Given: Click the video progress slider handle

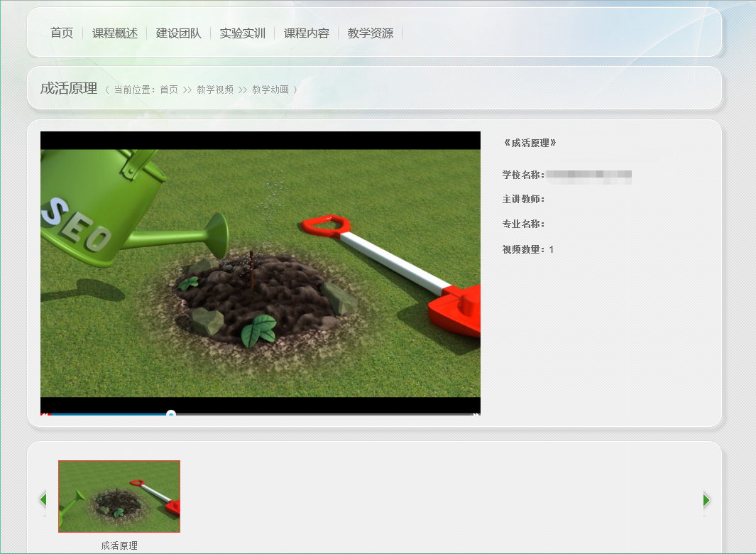Looking at the screenshot, I should [170, 413].
